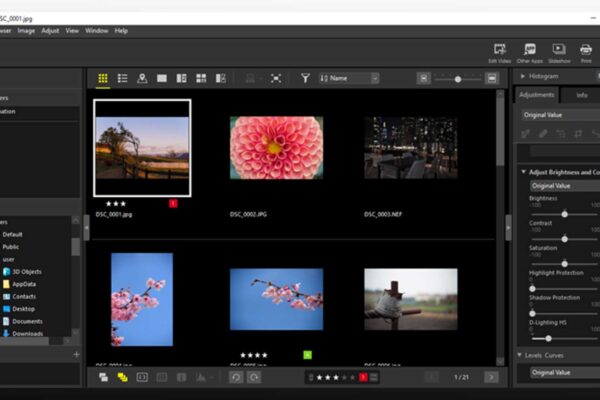Click the Highlight Protection slider handle
This screenshot has height=400, width=600.
(x=532, y=289)
